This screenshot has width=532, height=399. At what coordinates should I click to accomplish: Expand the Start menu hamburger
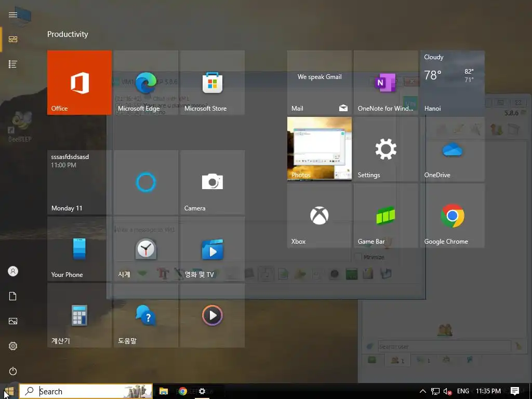13,15
